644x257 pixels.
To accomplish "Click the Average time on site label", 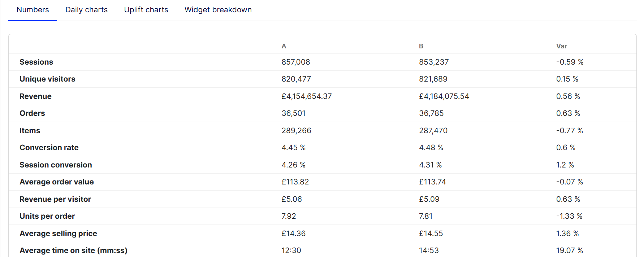I will point(73,251).
